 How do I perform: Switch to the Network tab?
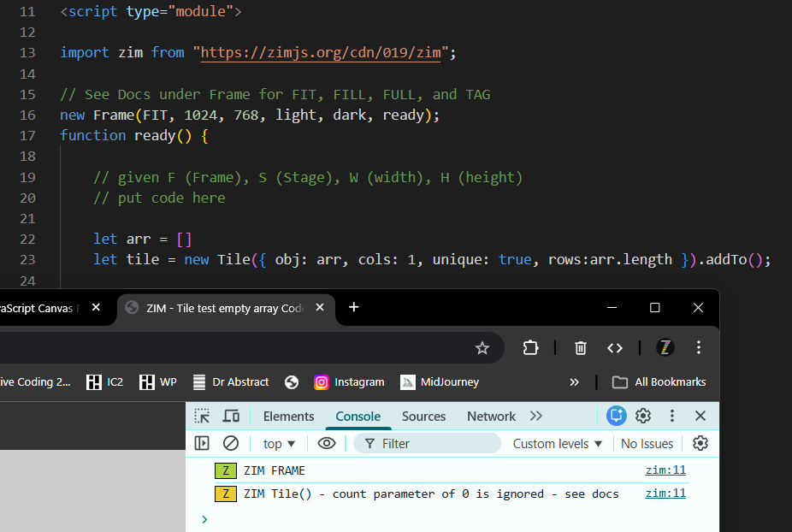(x=491, y=417)
